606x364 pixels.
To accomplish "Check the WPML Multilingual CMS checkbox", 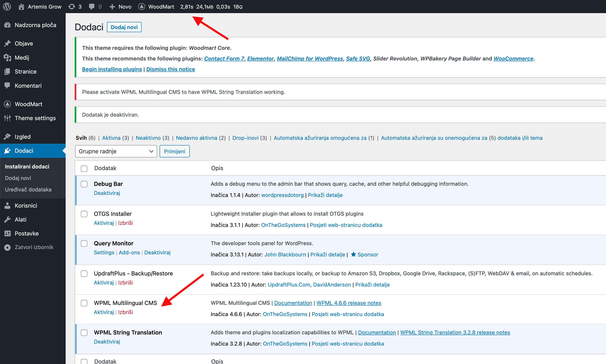I will (x=84, y=303).
